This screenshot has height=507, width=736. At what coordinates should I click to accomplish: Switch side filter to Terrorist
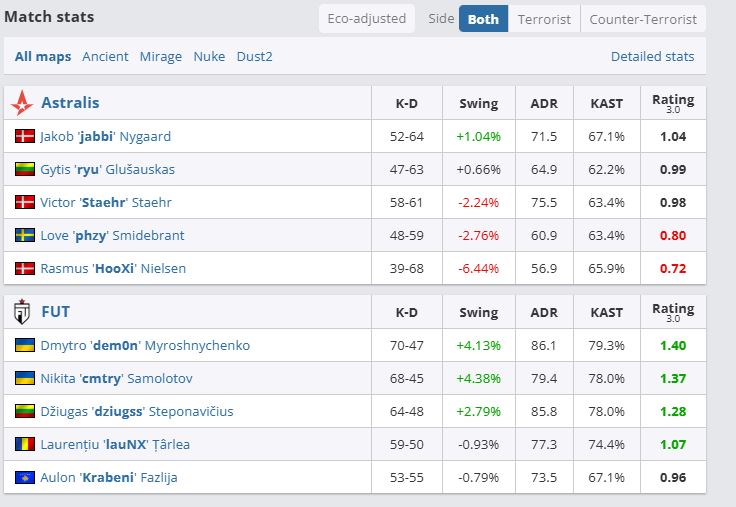(544, 19)
